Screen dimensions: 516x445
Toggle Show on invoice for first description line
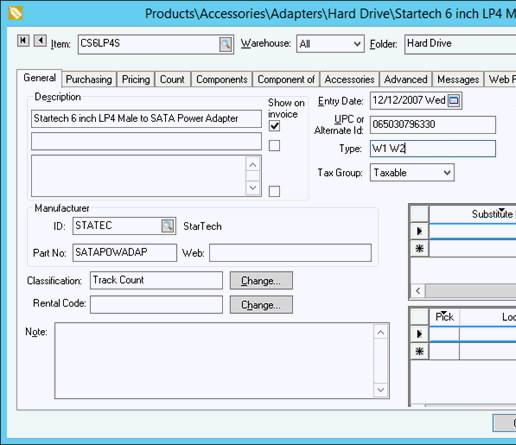[x=274, y=126]
